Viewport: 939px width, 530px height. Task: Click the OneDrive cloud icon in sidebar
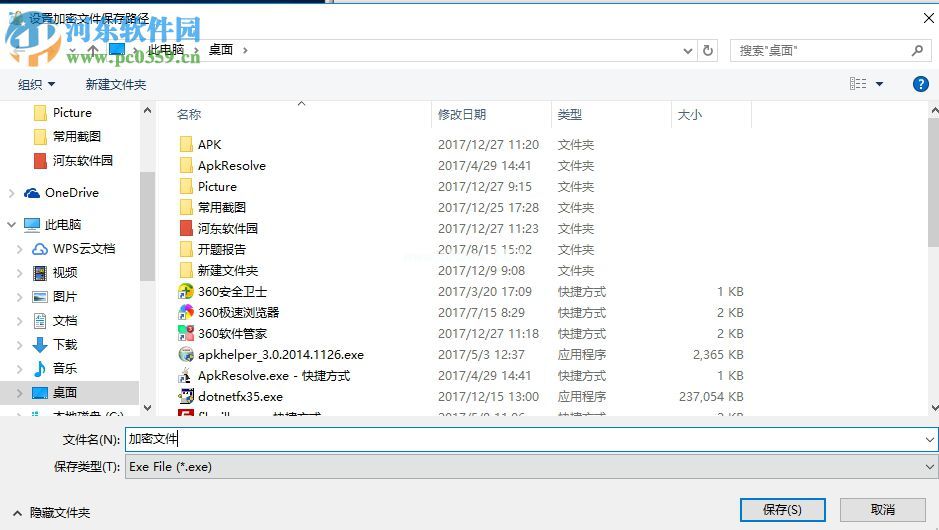(x=33, y=193)
